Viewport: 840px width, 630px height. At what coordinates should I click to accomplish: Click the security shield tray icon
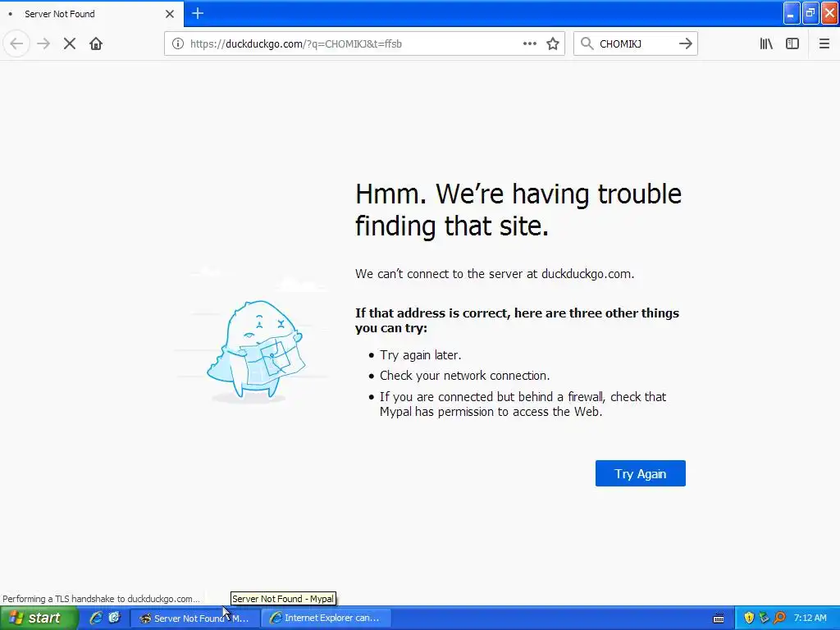749,618
